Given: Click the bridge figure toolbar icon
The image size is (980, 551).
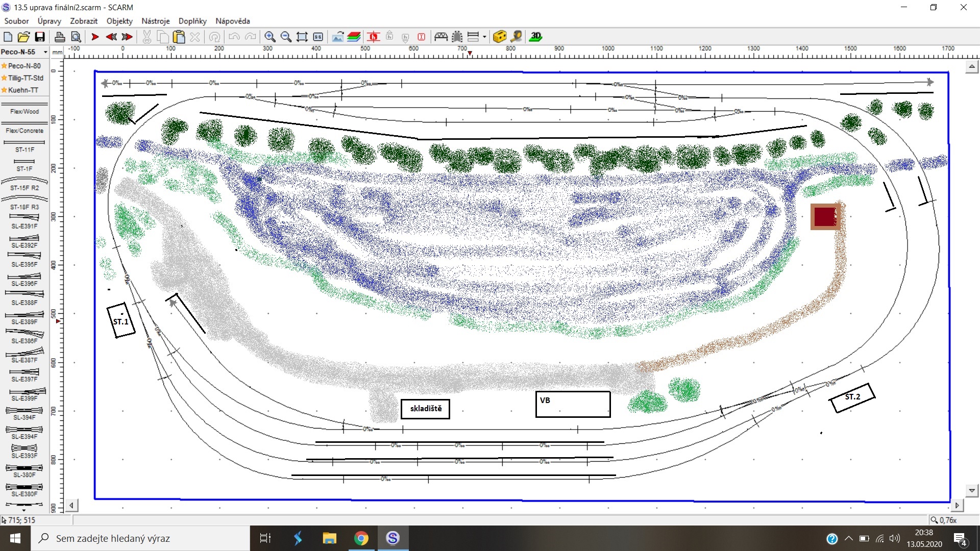Looking at the screenshot, I should click(441, 37).
